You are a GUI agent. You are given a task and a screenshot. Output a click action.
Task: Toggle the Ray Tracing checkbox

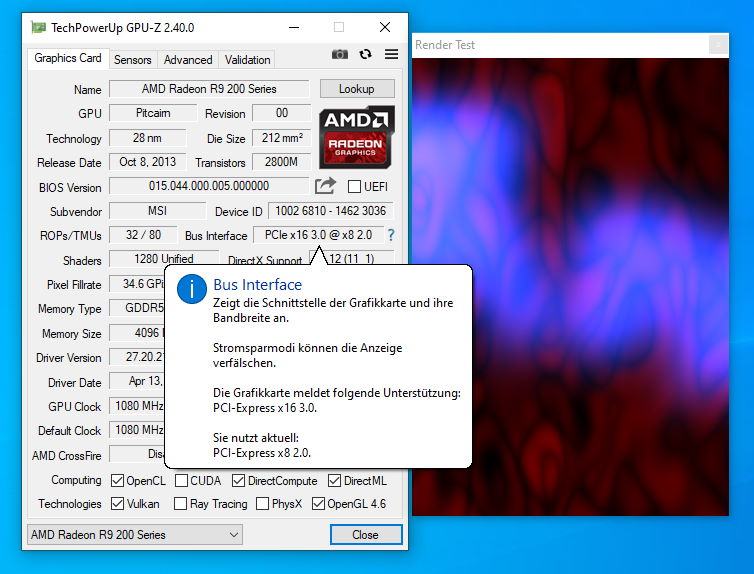pyautogui.click(x=180, y=504)
